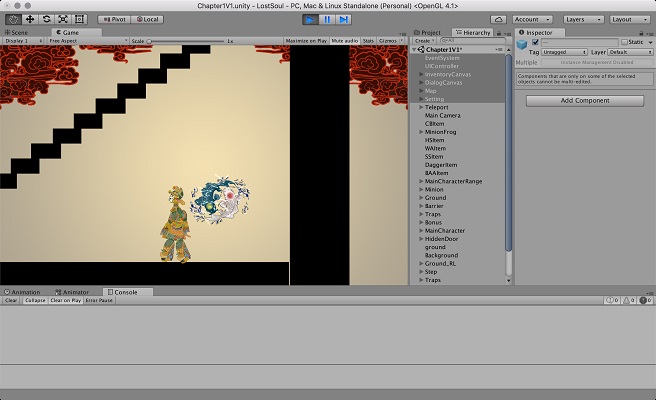Select the Rotate tool
Viewport: 656px width, 400px height.
click(46, 19)
